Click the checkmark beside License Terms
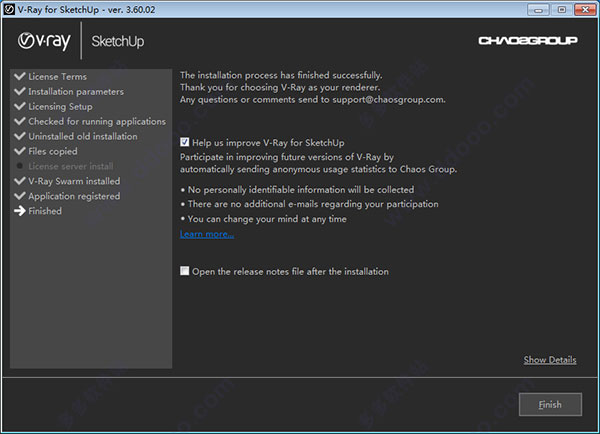The height and width of the screenshot is (434, 600). (19, 77)
